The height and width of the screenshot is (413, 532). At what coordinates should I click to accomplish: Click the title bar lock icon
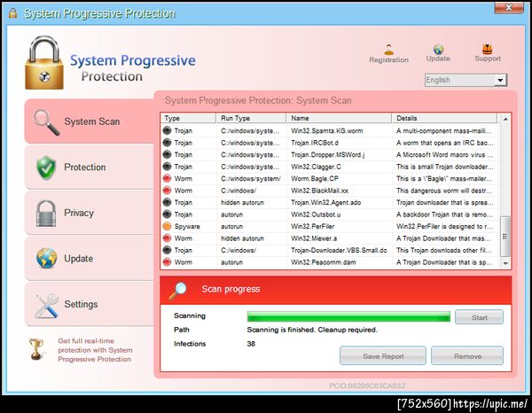[13, 13]
